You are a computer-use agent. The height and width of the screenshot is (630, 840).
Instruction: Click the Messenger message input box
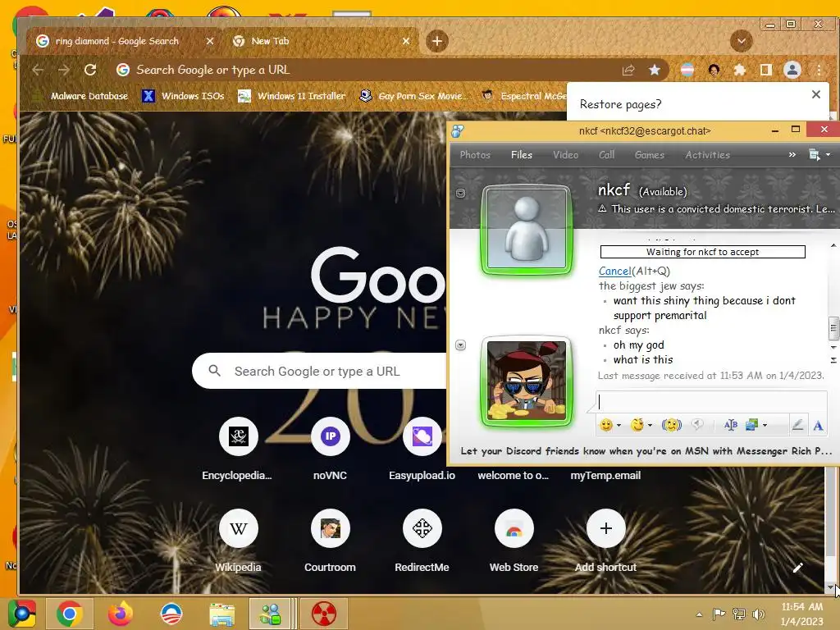tap(711, 402)
